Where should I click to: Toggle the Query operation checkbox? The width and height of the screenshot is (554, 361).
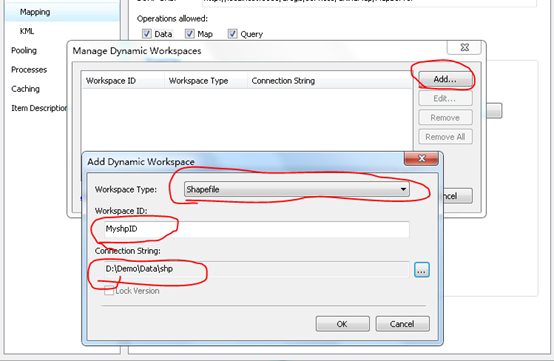(232, 34)
